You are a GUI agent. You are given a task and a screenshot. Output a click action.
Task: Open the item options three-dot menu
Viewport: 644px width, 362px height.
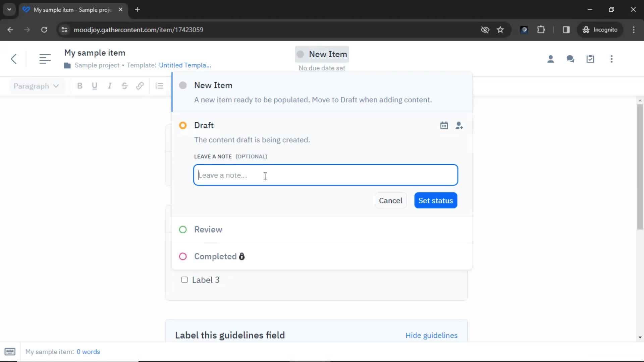coord(611,59)
